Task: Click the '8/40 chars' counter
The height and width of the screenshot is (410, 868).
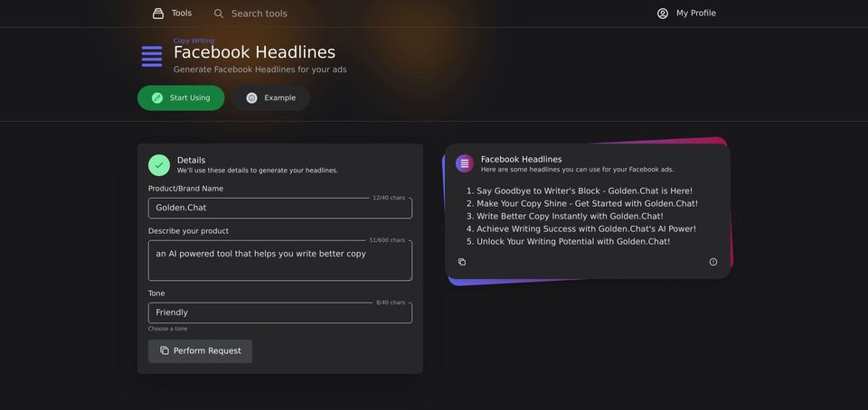Action: (391, 303)
